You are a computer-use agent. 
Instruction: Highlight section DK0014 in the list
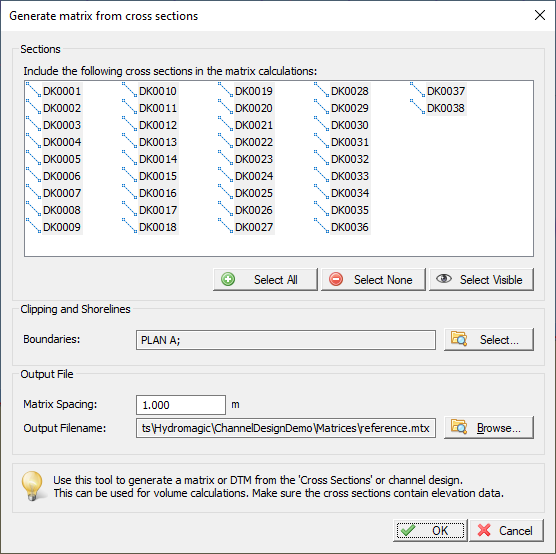158,159
